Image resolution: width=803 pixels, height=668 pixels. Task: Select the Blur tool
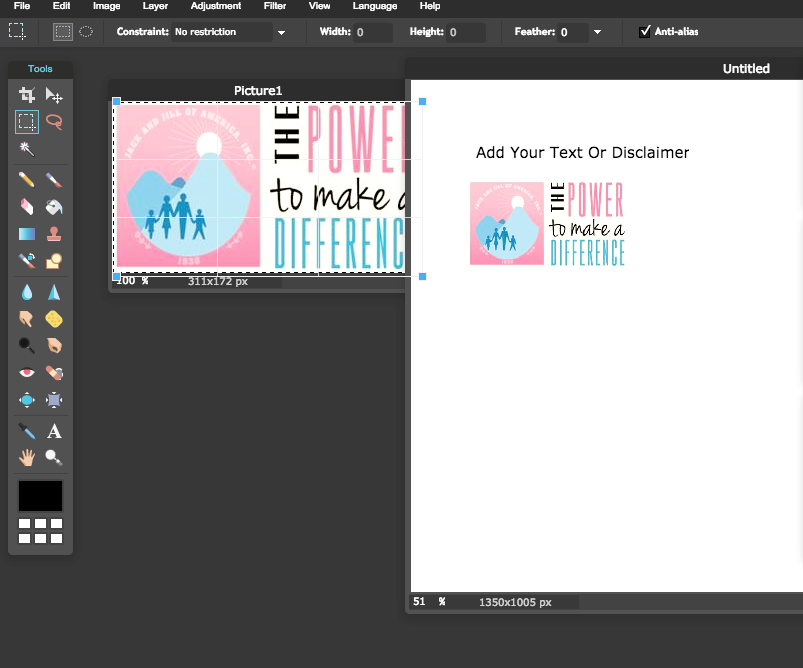(x=27, y=292)
